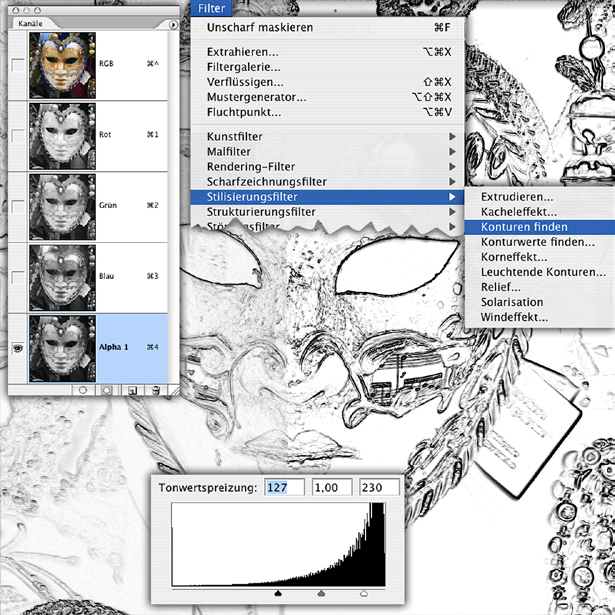Select Malfilter menu entry
Viewport: 615px width, 615px height.
point(328,151)
